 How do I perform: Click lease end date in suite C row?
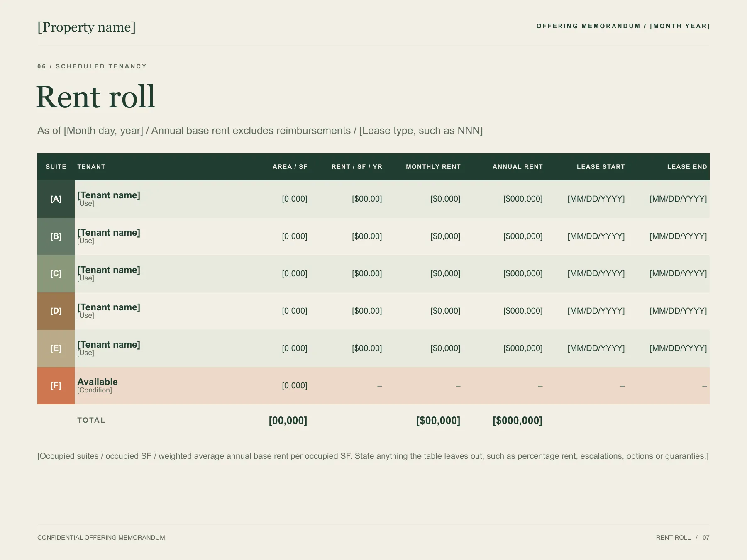(678, 274)
